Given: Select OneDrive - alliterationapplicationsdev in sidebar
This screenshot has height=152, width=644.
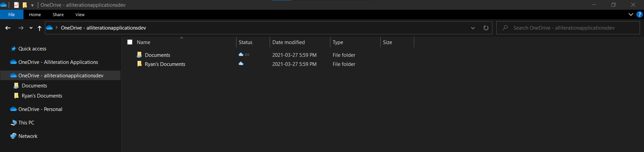Looking at the screenshot, I should tap(61, 76).
